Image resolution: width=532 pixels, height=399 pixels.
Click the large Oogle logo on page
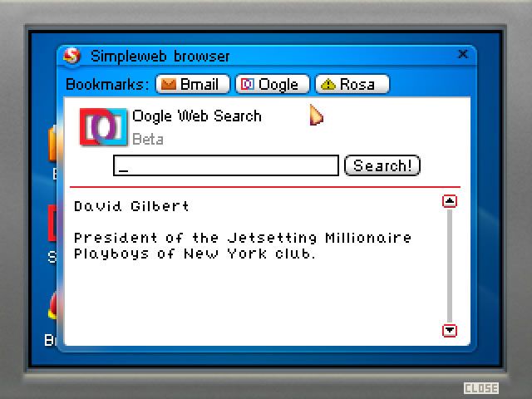pyautogui.click(x=103, y=127)
